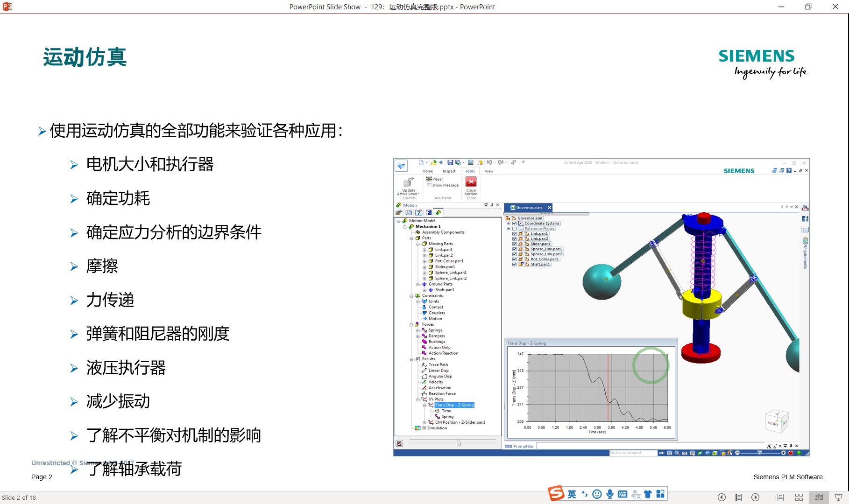Enable the Reference Planes checkbox
This screenshot has width=849, height=504.
pyautogui.click(x=514, y=228)
